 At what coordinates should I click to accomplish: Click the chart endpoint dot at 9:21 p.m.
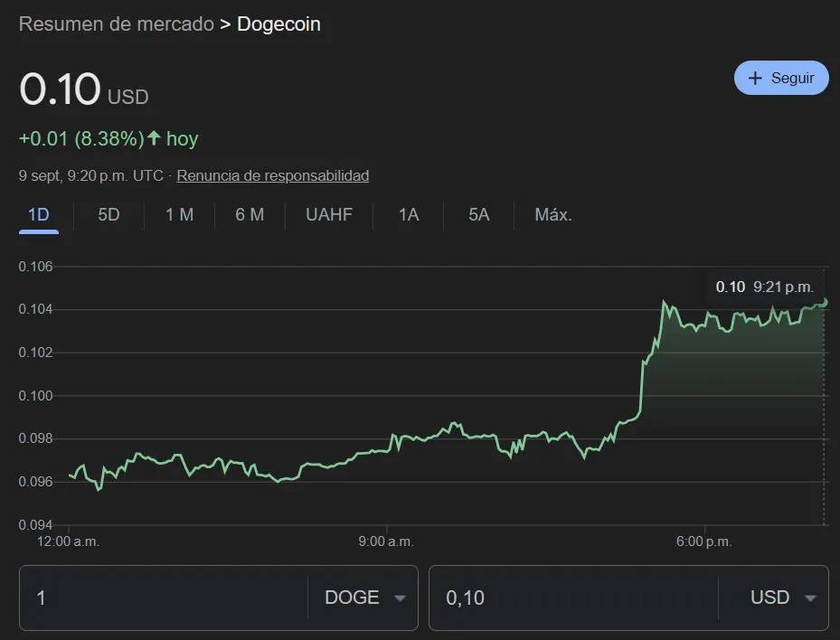(x=824, y=303)
